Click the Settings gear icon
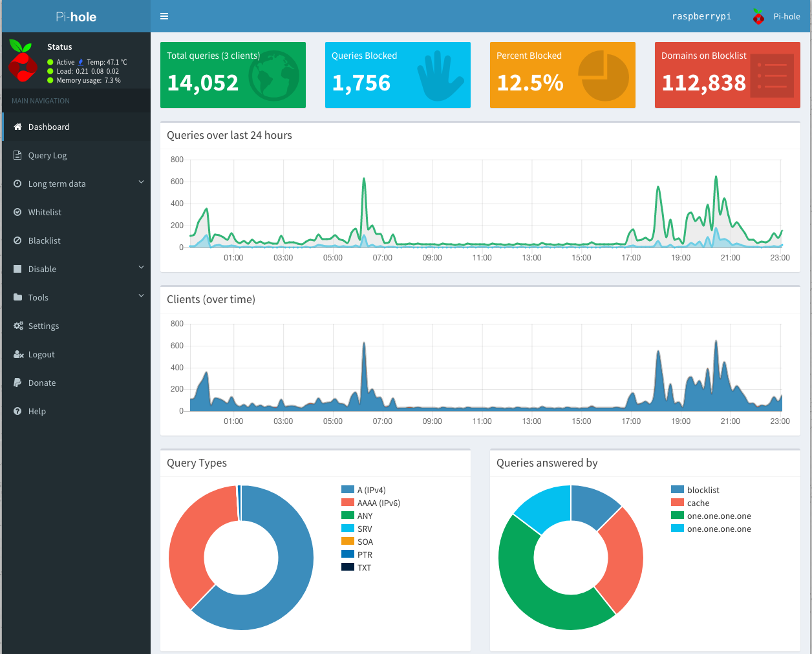 pos(18,326)
